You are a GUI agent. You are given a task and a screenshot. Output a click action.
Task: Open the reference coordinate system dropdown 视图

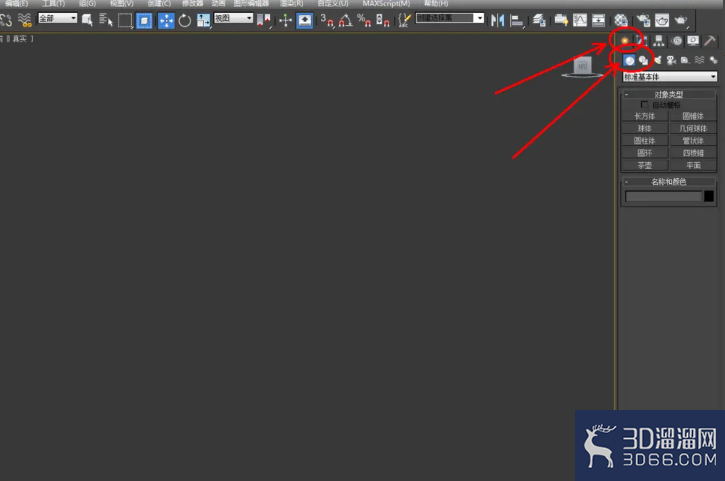233,18
